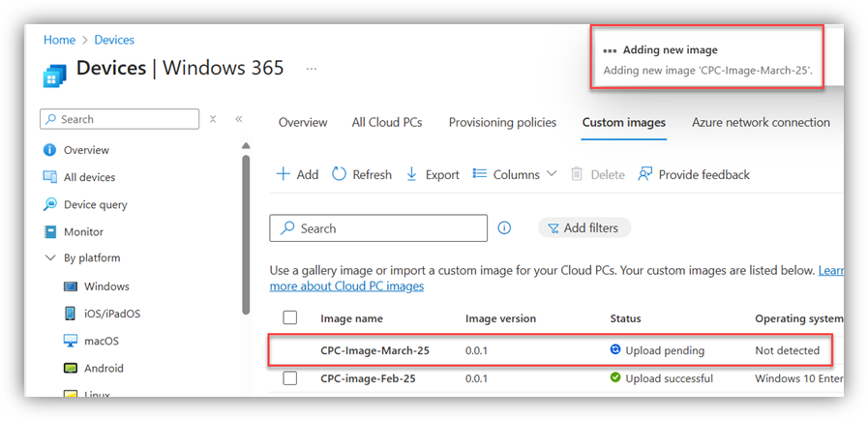This screenshot has width=868, height=421.
Task: Click the Monitor icon in sidebar
Action: (49, 232)
